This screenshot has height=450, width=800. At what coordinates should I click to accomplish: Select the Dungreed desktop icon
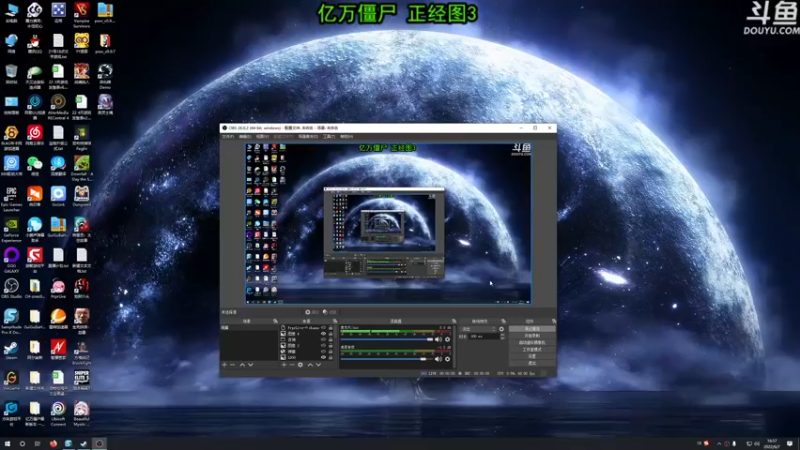(82, 196)
